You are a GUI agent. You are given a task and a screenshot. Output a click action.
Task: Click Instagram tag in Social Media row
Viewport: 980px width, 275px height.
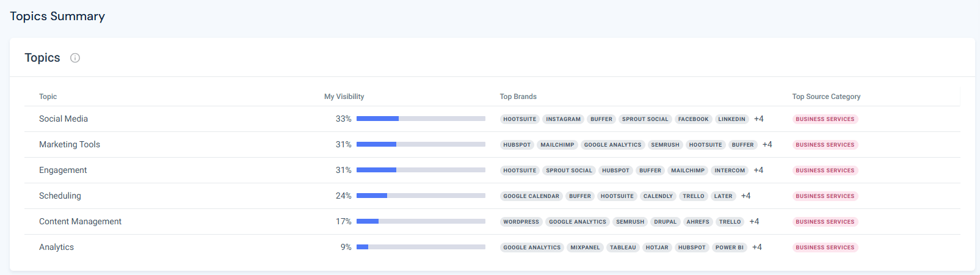click(563, 119)
